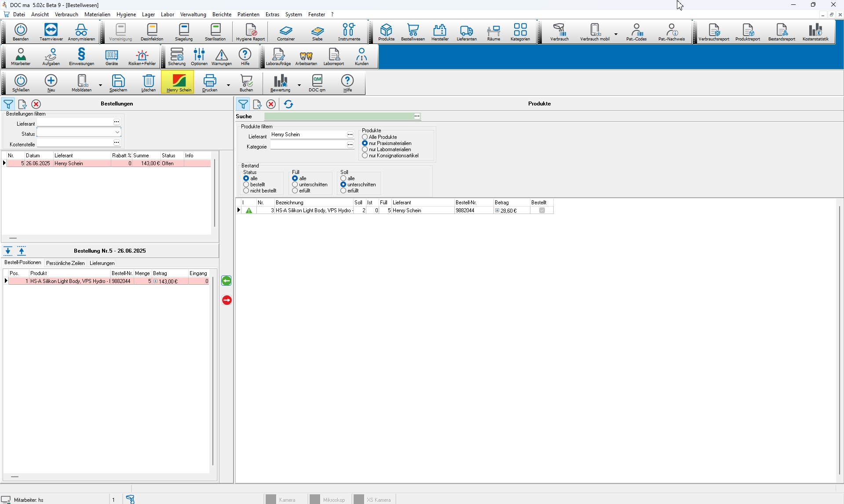The image size is (844, 504).
Task: Open Laboraufträge icon
Action: tap(278, 57)
